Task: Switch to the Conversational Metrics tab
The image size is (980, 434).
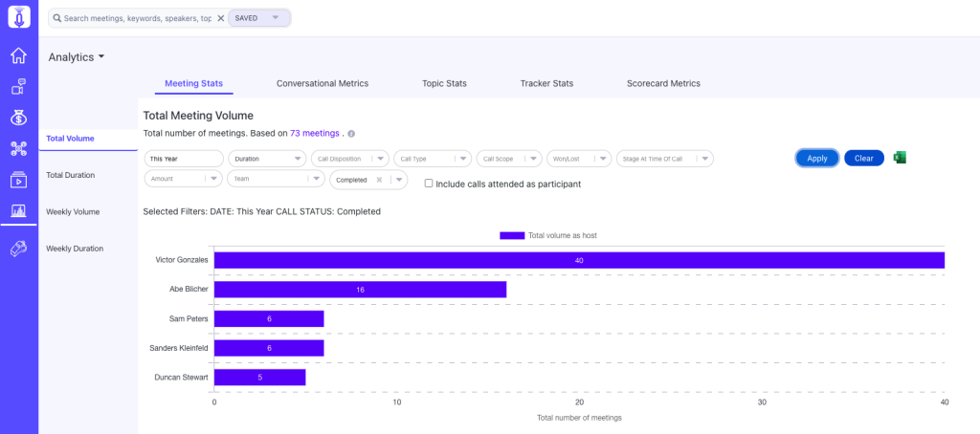Action: click(323, 83)
